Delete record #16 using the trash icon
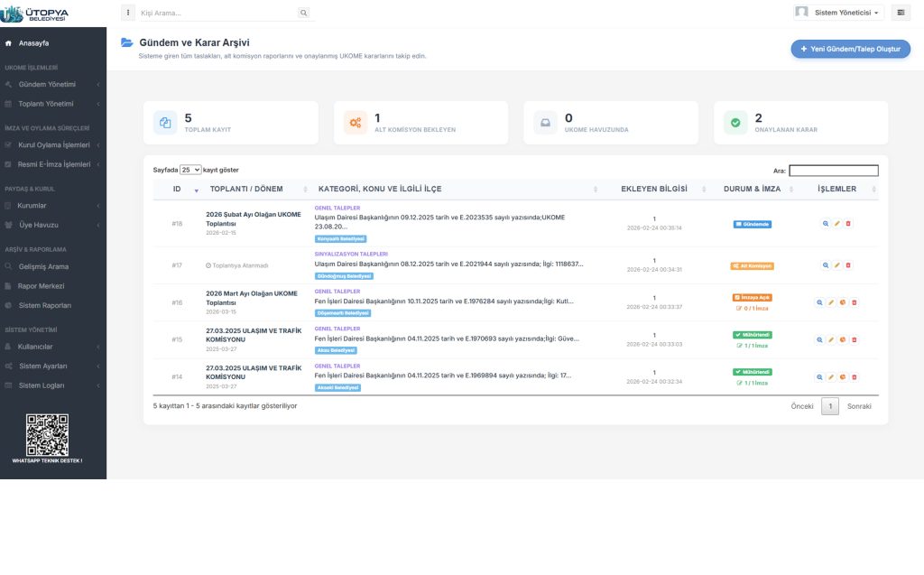 point(855,303)
